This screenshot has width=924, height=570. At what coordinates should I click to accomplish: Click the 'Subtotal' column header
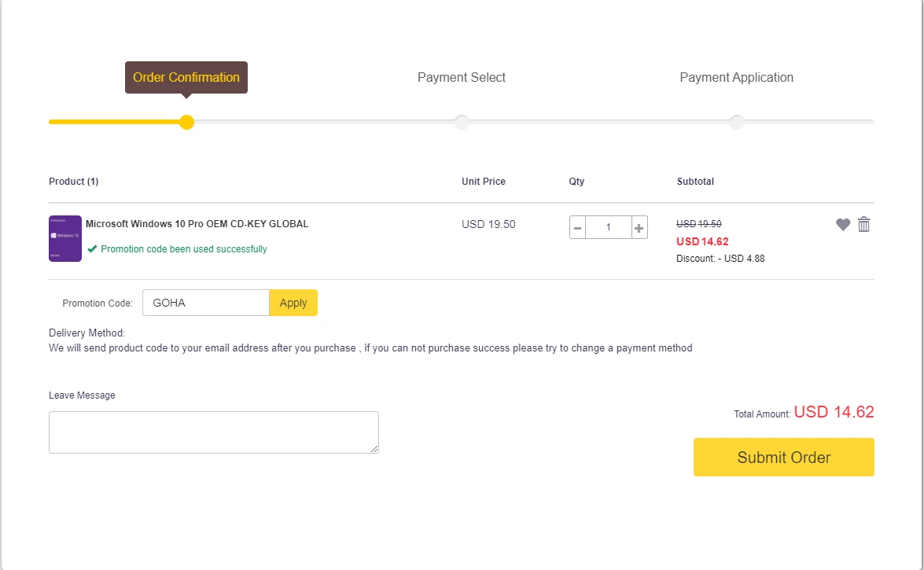(694, 182)
